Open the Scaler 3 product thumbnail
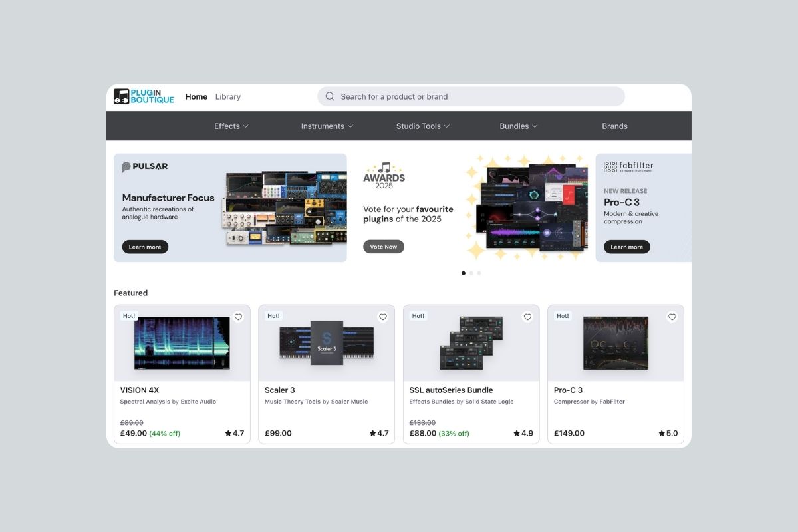Screen dimensions: 798x532 point(327,343)
